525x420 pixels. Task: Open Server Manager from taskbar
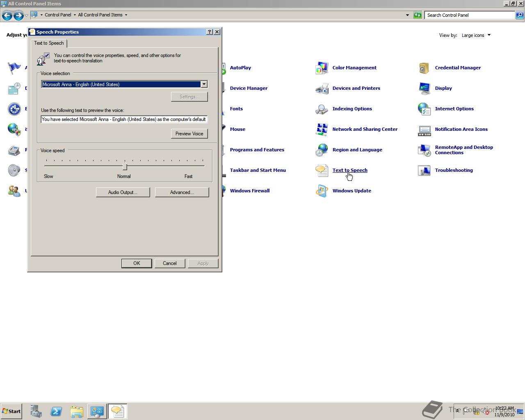[36, 411]
